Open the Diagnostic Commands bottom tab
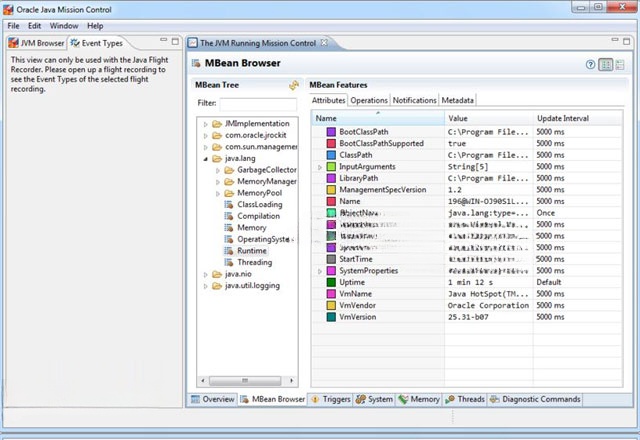Image resolution: width=640 pixels, height=440 pixels. tap(535, 399)
